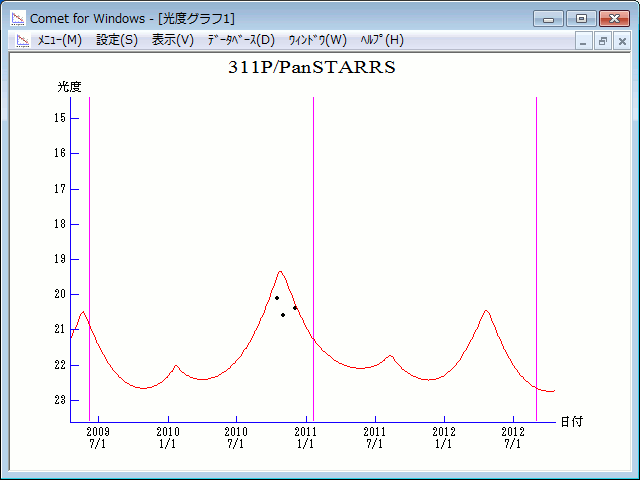Minimize the Comet for Windows main window
Image resolution: width=640 pixels, height=480 pixels.
pos(548,18)
